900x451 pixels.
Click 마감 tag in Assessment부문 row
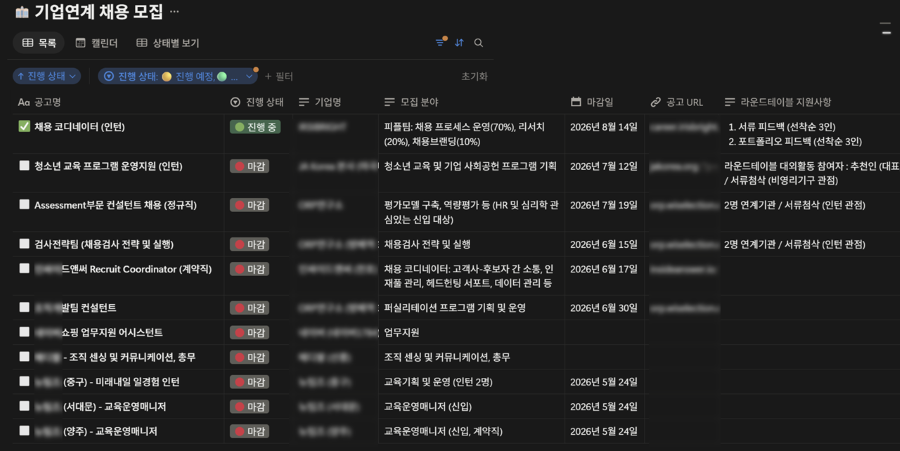coord(250,205)
